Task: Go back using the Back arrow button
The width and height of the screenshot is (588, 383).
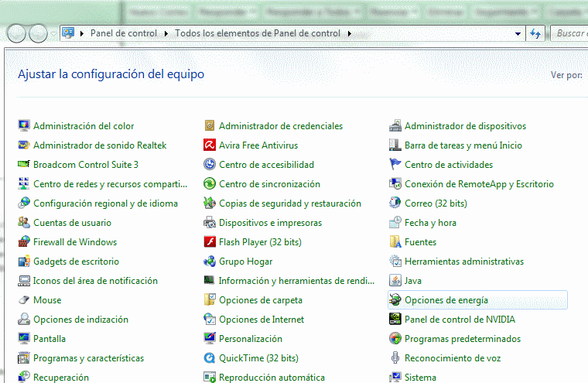Action: pos(15,33)
